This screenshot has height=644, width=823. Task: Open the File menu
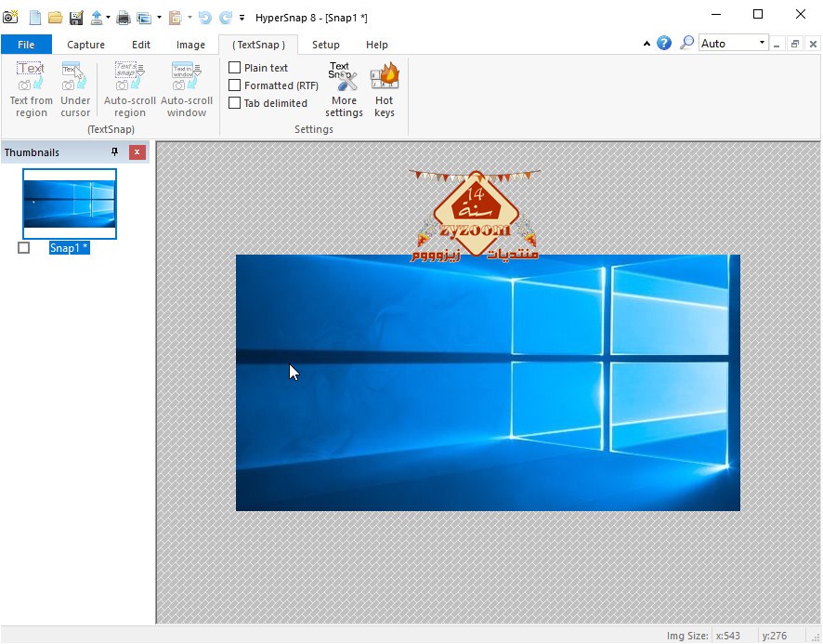tap(26, 45)
